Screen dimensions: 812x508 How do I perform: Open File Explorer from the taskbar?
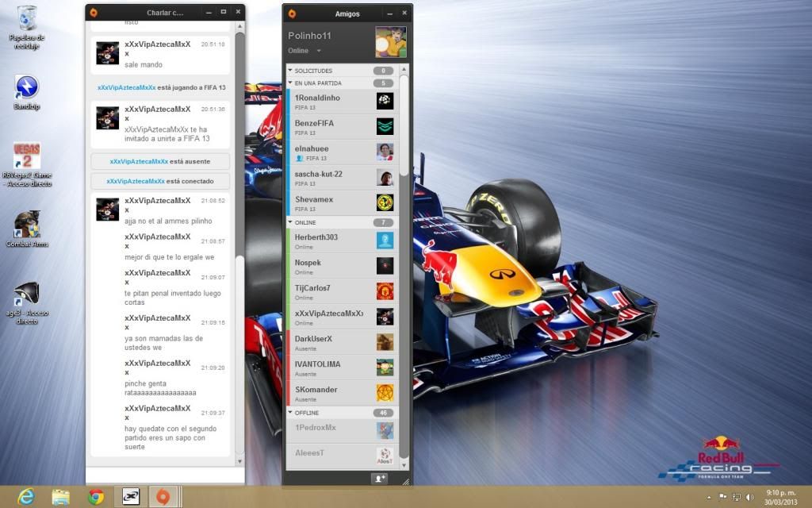(x=60, y=497)
